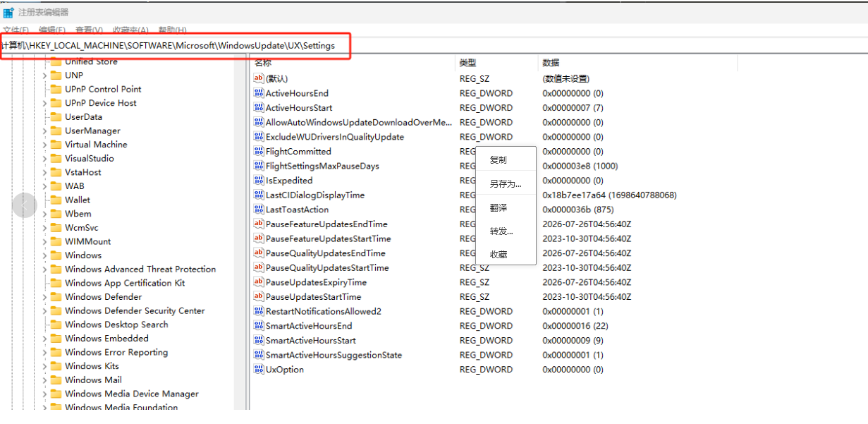
Task: Click the UxOption value icon
Action: point(259,369)
